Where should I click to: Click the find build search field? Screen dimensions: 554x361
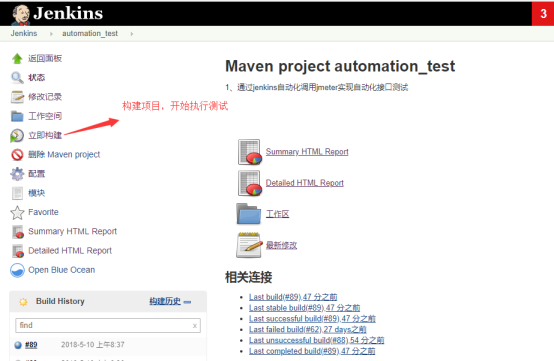tap(108, 325)
